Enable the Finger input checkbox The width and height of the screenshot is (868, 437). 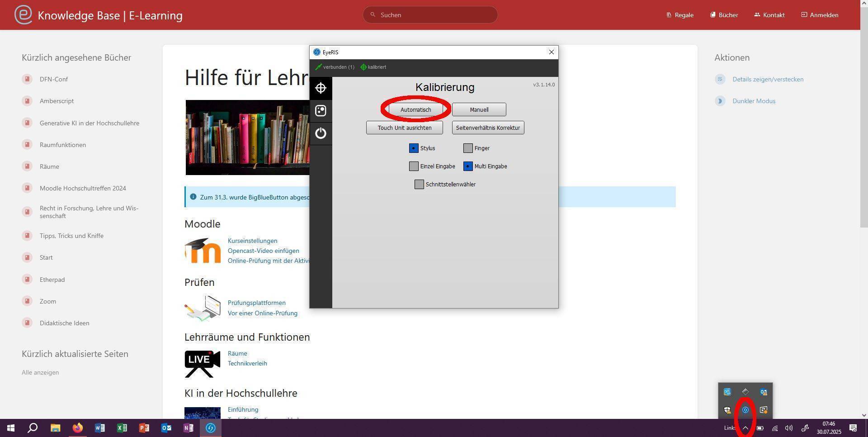(468, 148)
